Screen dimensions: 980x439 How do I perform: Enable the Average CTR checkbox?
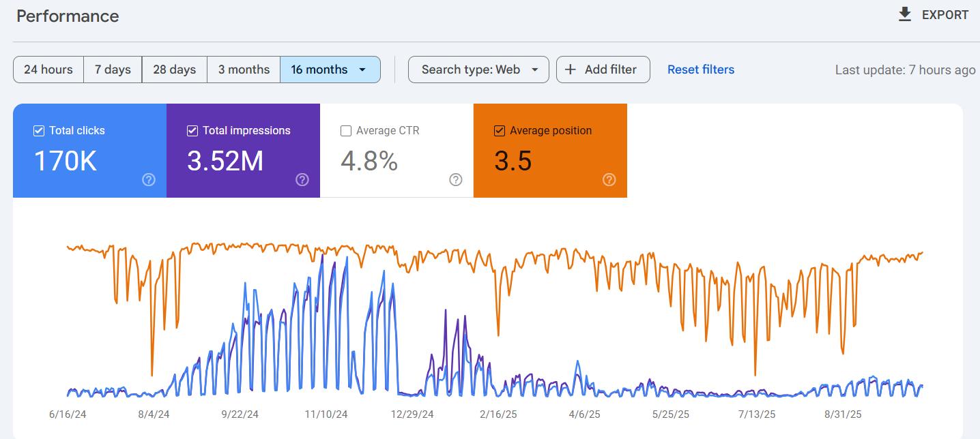tap(345, 130)
